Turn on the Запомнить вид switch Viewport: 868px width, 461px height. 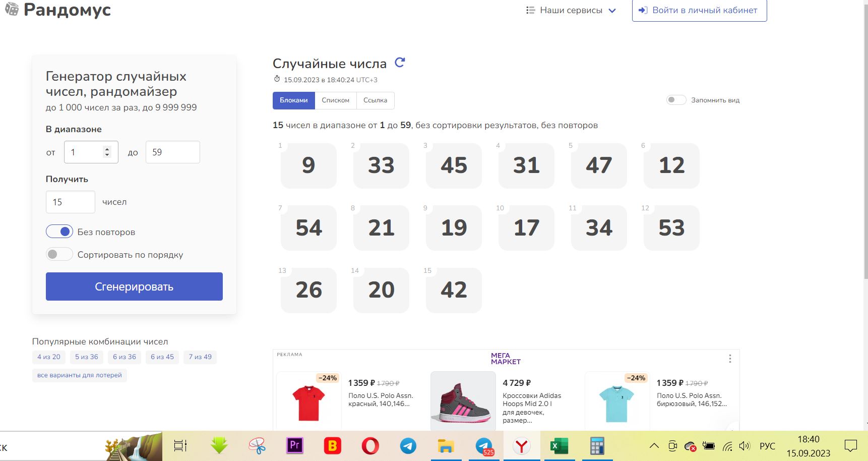tap(676, 100)
